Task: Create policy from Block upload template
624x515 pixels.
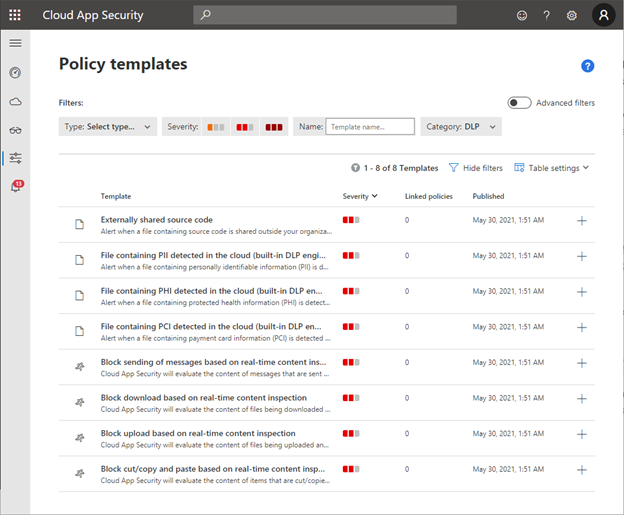Action: pyautogui.click(x=582, y=435)
